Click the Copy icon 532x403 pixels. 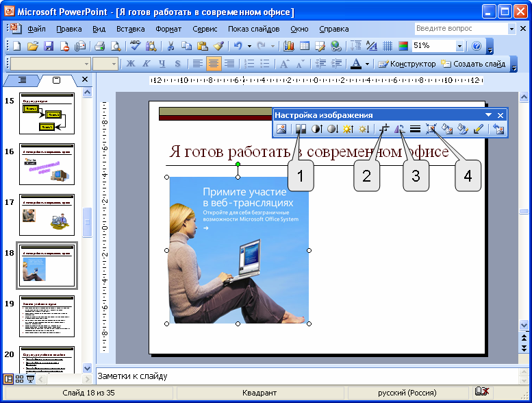click(186, 46)
